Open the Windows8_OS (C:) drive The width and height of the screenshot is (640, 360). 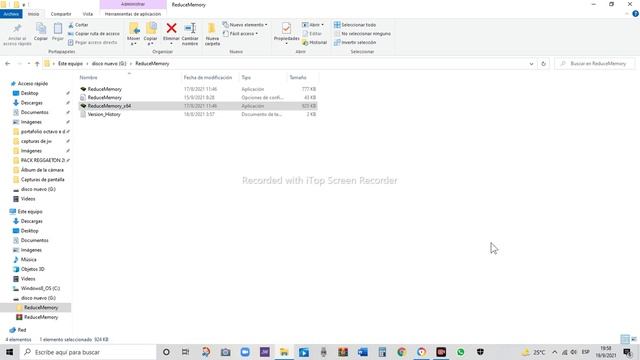(40, 289)
